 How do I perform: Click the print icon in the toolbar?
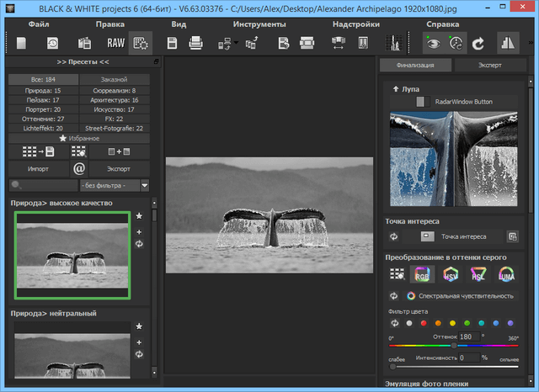tap(196, 42)
